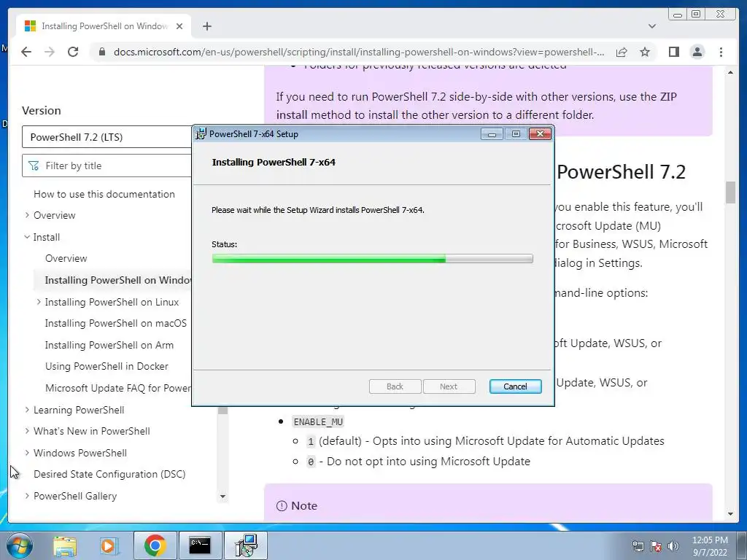Open Using PowerShell in Docker
Image resolution: width=747 pixels, height=560 pixels.
107,367
